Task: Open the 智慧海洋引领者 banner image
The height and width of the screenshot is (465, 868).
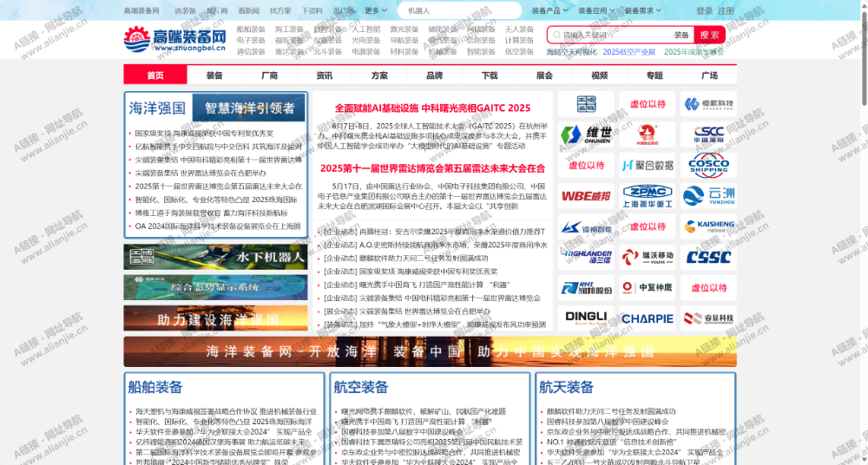Action: pos(249,108)
